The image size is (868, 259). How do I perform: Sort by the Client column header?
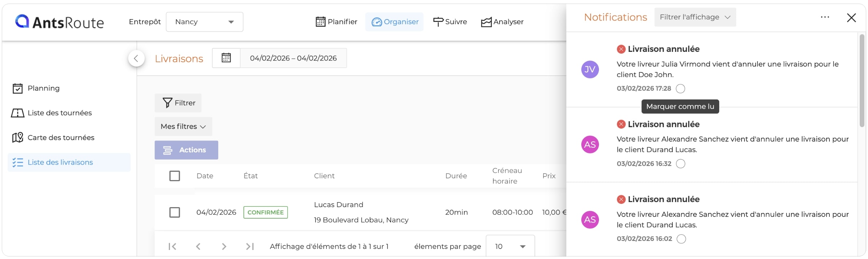click(x=324, y=176)
